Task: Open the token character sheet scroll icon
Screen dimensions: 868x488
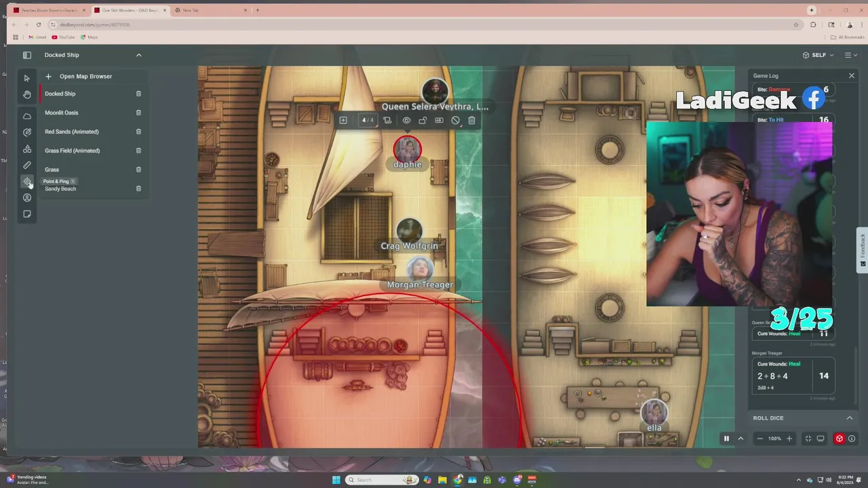Action: [x=387, y=120]
